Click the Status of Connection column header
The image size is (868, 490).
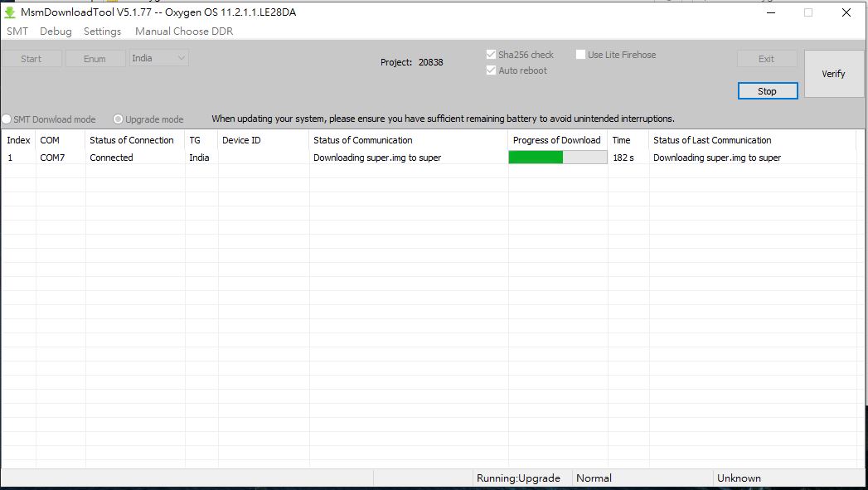135,140
